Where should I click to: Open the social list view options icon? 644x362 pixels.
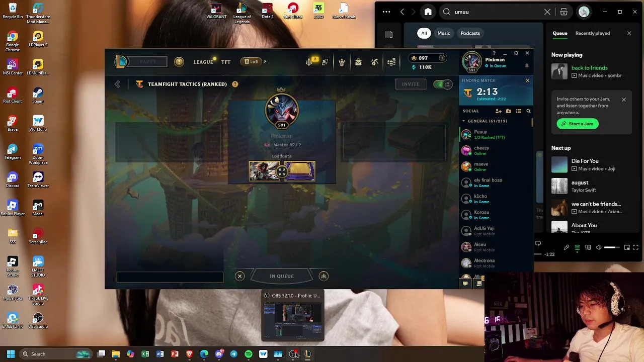(x=518, y=111)
